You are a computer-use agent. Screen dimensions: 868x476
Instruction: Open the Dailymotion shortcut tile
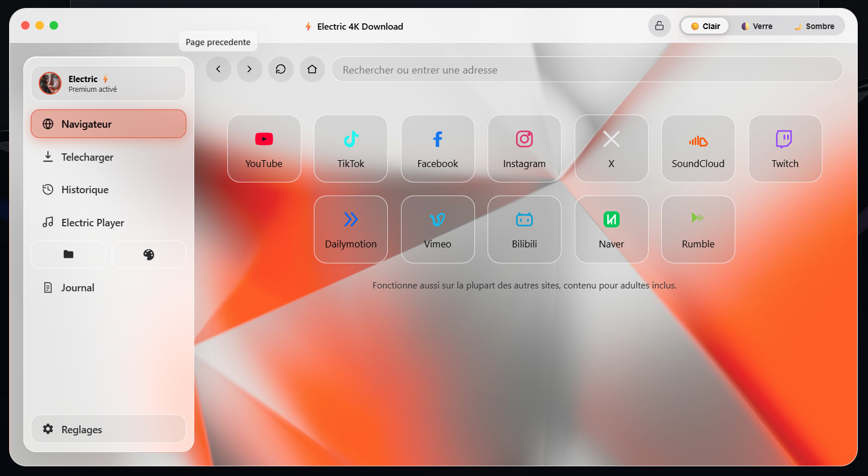pyautogui.click(x=351, y=229)
